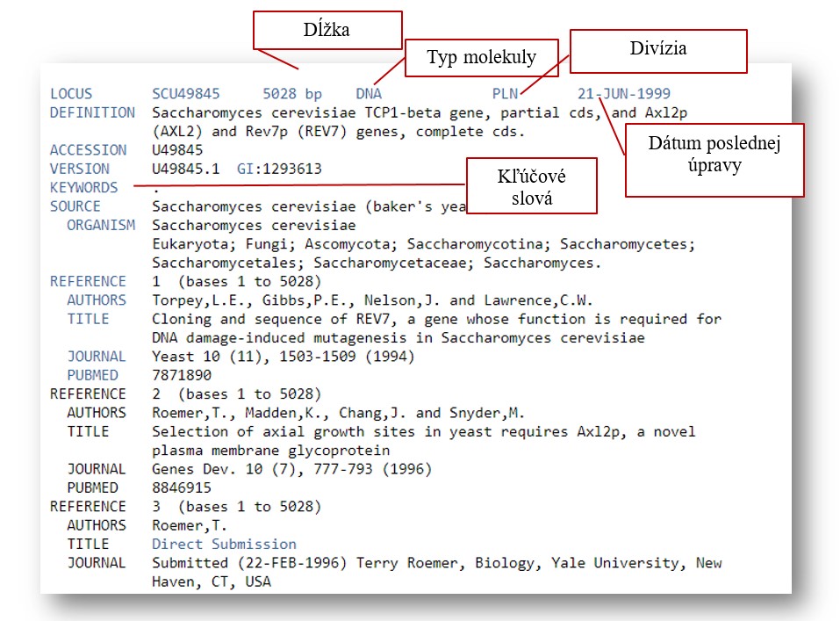
Task: Click the DNA molecule type value
Action: coord(370,94)
